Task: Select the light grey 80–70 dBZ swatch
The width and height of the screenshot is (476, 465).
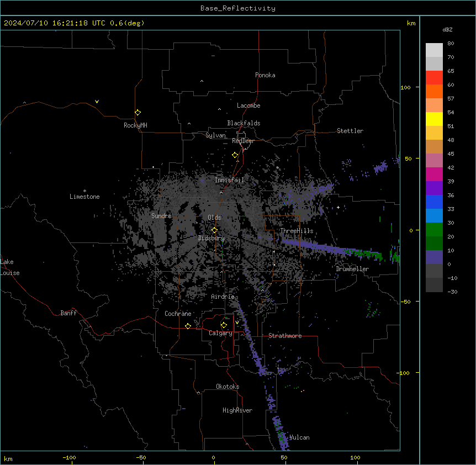Action: click(x=434, y=50)
